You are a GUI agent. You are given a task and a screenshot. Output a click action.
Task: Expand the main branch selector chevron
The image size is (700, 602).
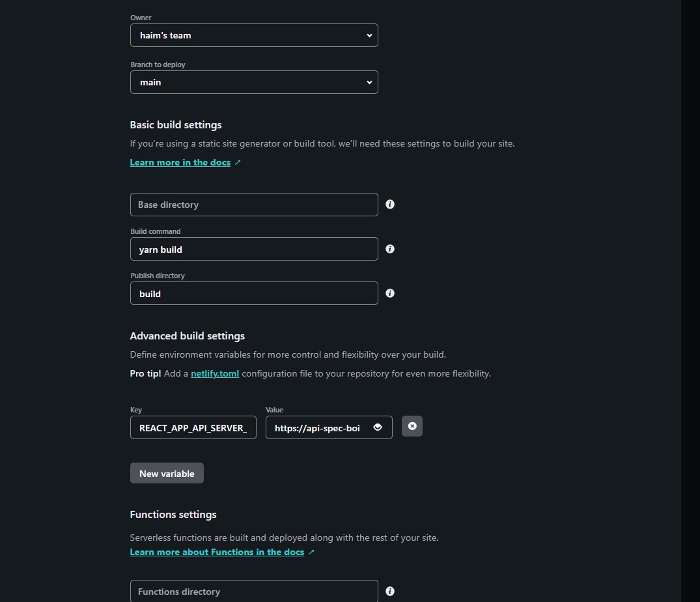pyautogui.click(x=369, y=82)
